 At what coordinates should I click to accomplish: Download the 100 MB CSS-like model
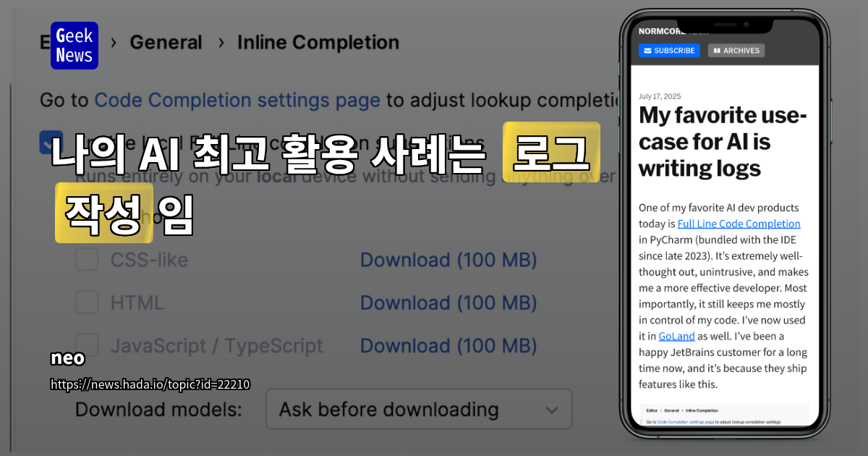point(448,260)
